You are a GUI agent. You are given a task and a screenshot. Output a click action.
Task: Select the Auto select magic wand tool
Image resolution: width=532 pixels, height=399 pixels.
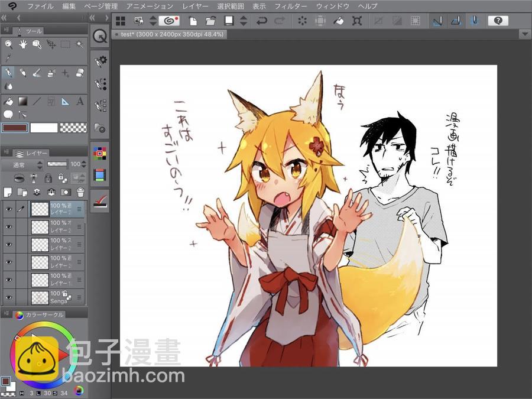click(80, 44)
